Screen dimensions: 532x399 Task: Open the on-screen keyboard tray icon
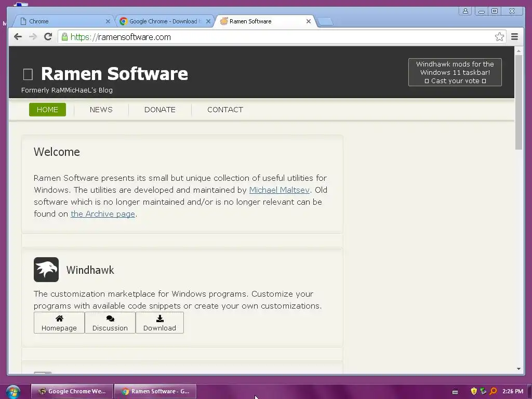[455, 392]
